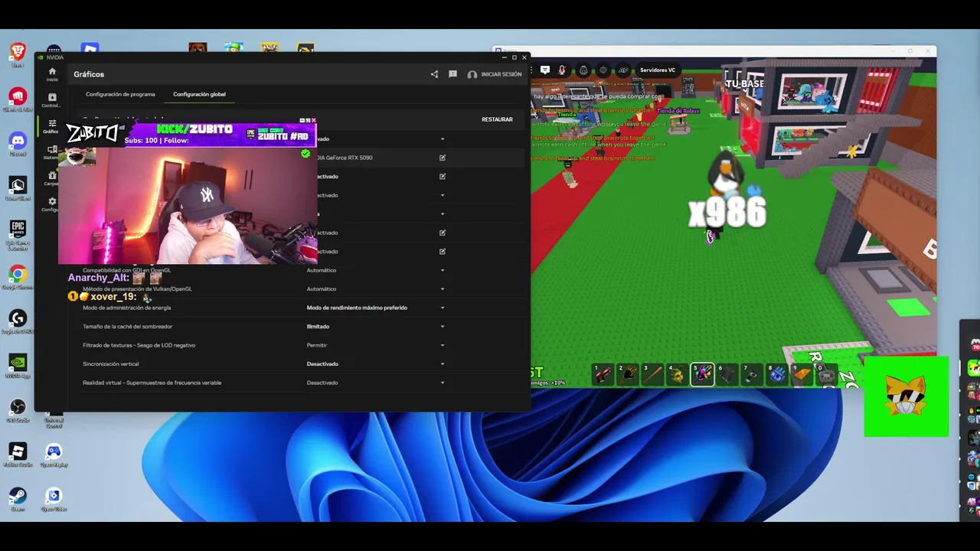Expand Compatibilidad con GDI en OpenGL dropdown

click(x=443, y=270)
